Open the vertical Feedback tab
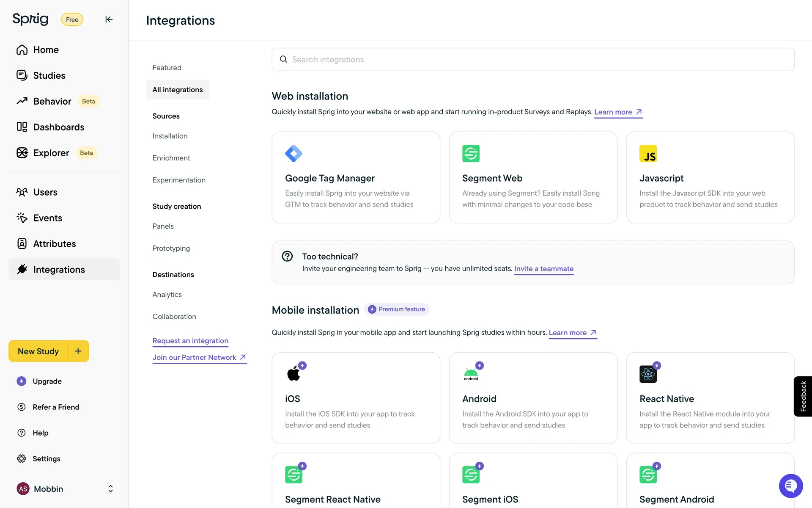Image resolution: width=812 pixels, height=508 pixels. click(803, 396)
